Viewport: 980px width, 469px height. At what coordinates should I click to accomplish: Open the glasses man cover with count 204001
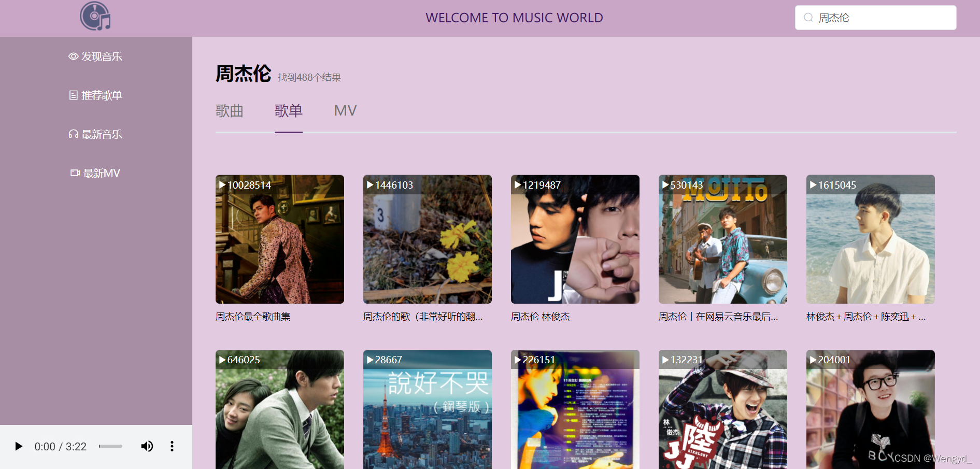[x=871, y=409]
